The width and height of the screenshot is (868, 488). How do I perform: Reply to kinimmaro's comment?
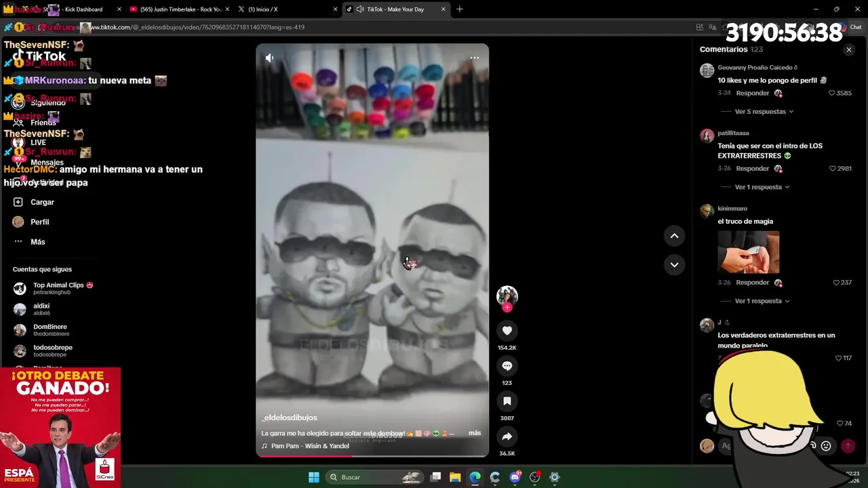pyautogui.click(x=752, y=283)
